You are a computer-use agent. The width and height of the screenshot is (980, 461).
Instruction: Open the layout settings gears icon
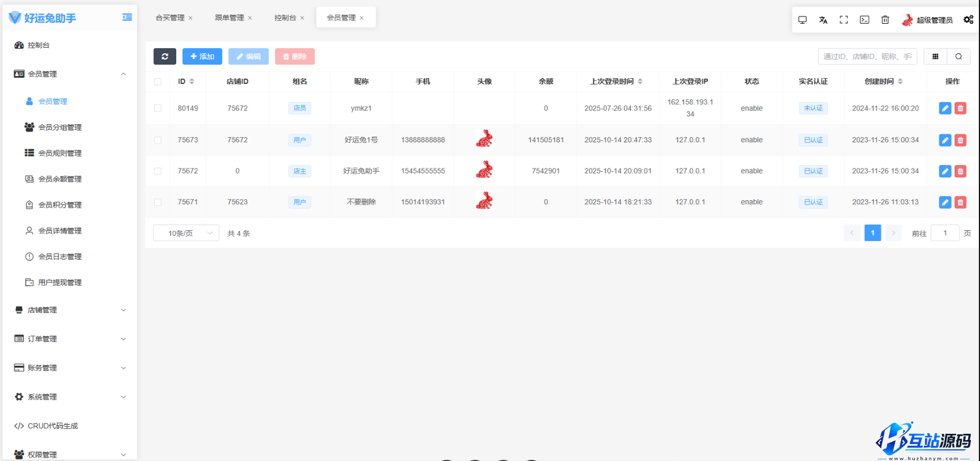pyautogui.click(x=969, y=20)
